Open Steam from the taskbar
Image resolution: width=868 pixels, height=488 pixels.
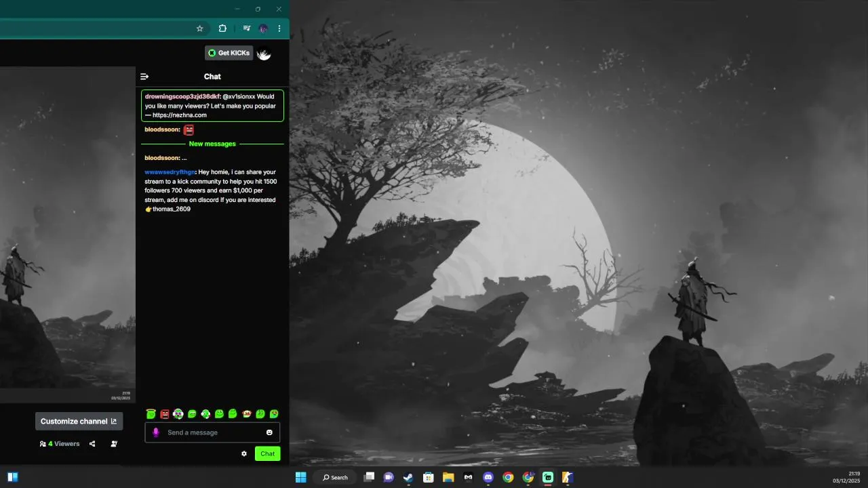coord(408,477)
